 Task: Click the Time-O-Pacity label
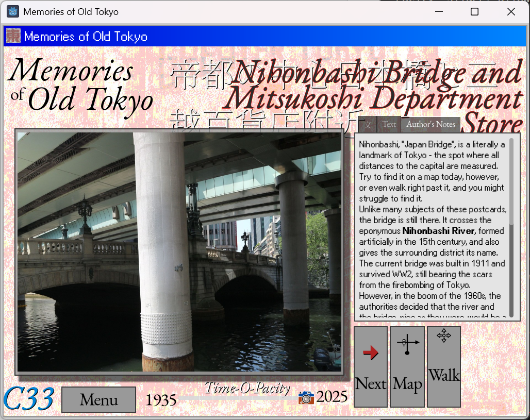coord(247,388)
